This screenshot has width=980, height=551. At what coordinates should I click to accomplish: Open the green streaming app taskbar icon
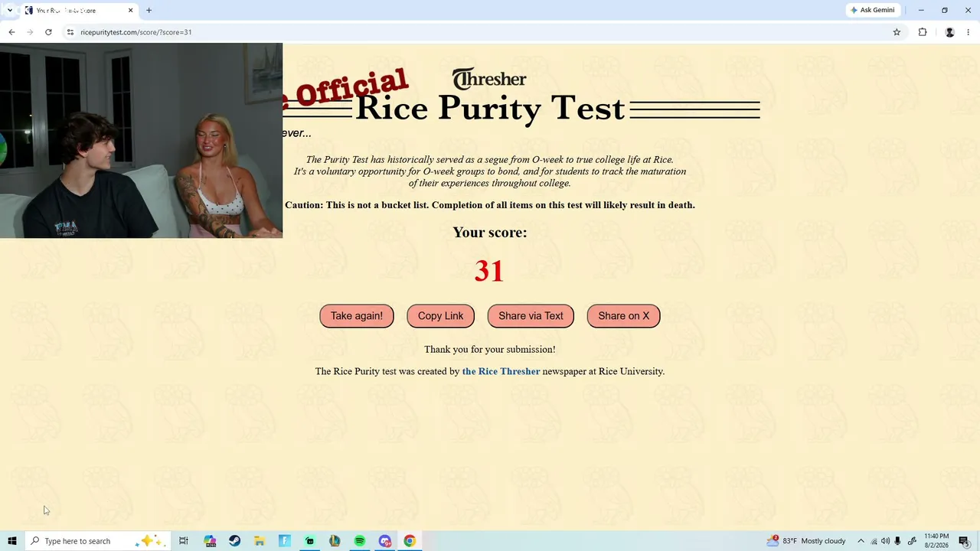point(309,541)
